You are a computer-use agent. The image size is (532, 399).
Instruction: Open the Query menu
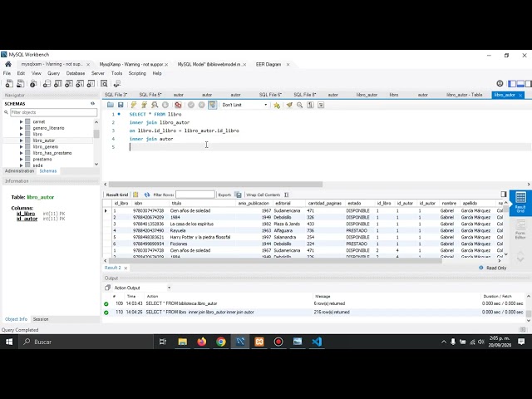coord(53,73)
